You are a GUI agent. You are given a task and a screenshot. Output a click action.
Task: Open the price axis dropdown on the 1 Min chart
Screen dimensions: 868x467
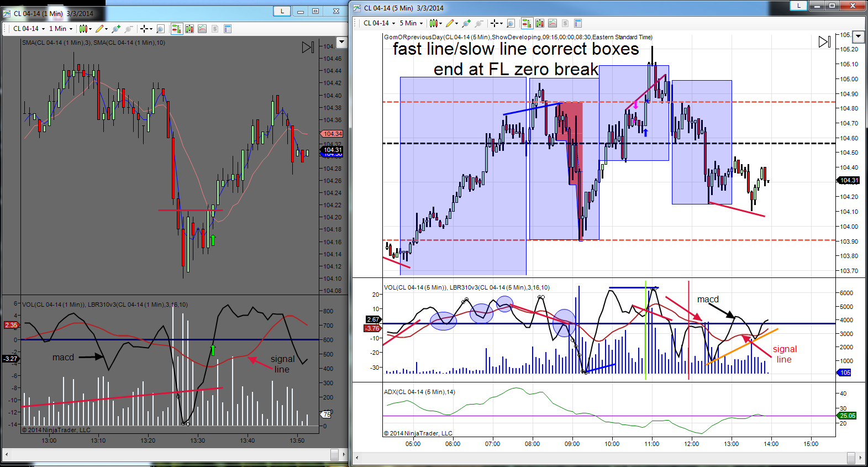(341, 42)
